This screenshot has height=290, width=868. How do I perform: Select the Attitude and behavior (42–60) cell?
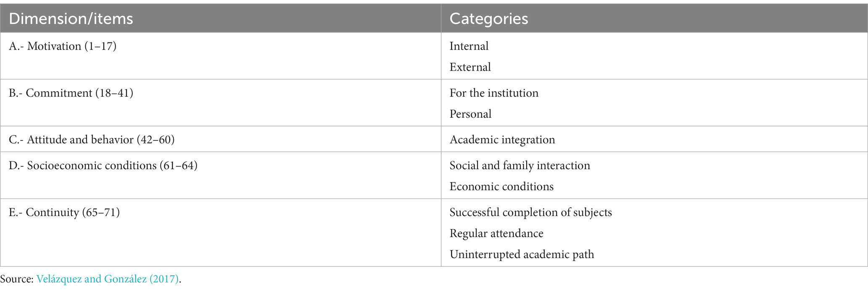[220, 139]
